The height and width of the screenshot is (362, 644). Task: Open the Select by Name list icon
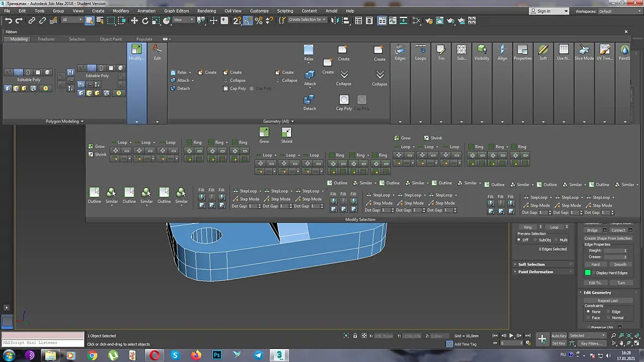point(100,21)
